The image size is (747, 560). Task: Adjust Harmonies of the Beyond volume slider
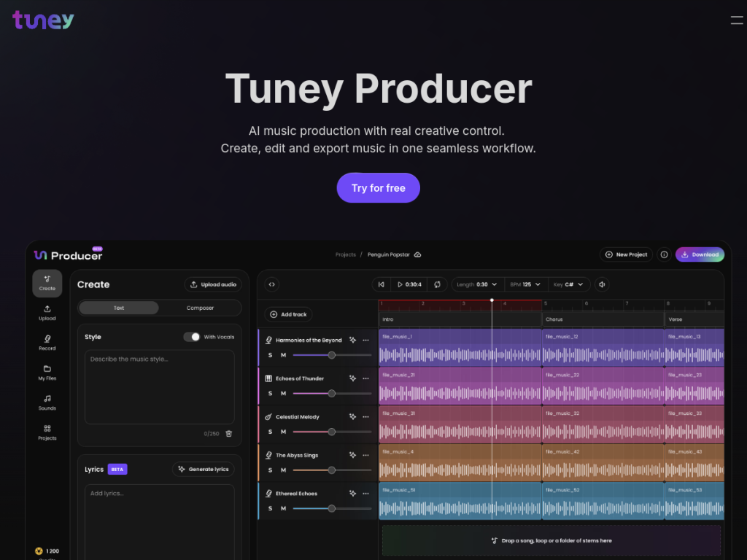tap(332, 355)
